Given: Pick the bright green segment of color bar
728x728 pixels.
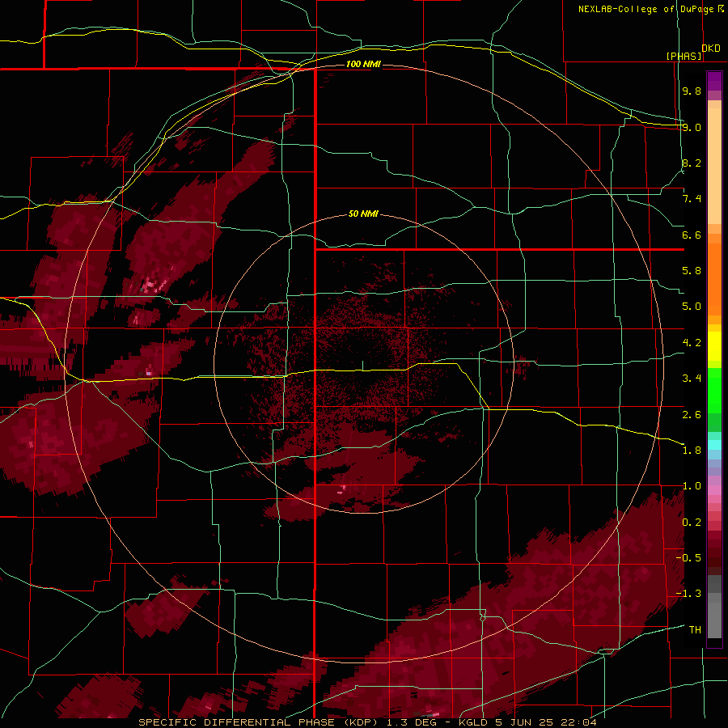Looking at the screenshot, I should click(714, 390).
